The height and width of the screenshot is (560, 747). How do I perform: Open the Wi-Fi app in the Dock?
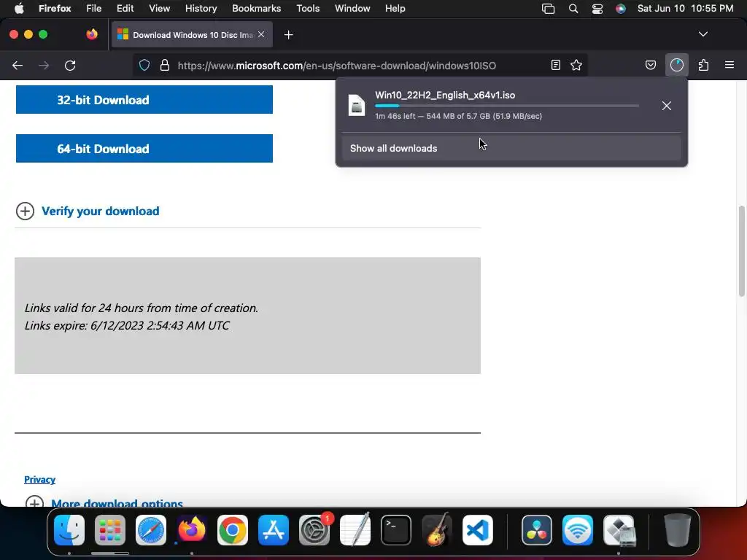(578, 530)
